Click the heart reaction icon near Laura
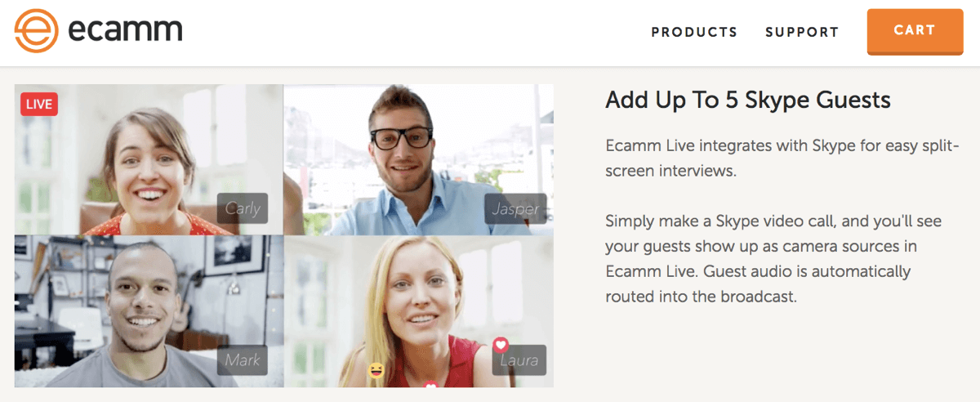 pos(501,344)
